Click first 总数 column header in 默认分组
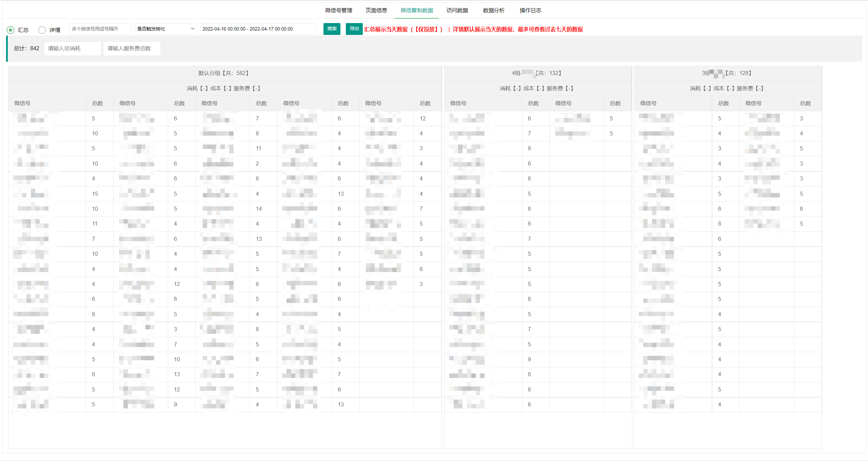 coord(97,103)
